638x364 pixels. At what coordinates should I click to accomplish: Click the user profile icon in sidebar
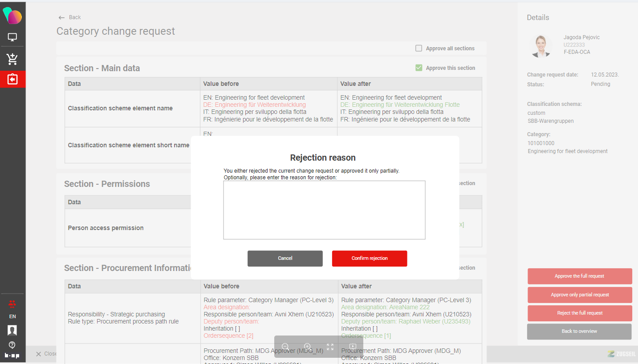coord(12,330)
